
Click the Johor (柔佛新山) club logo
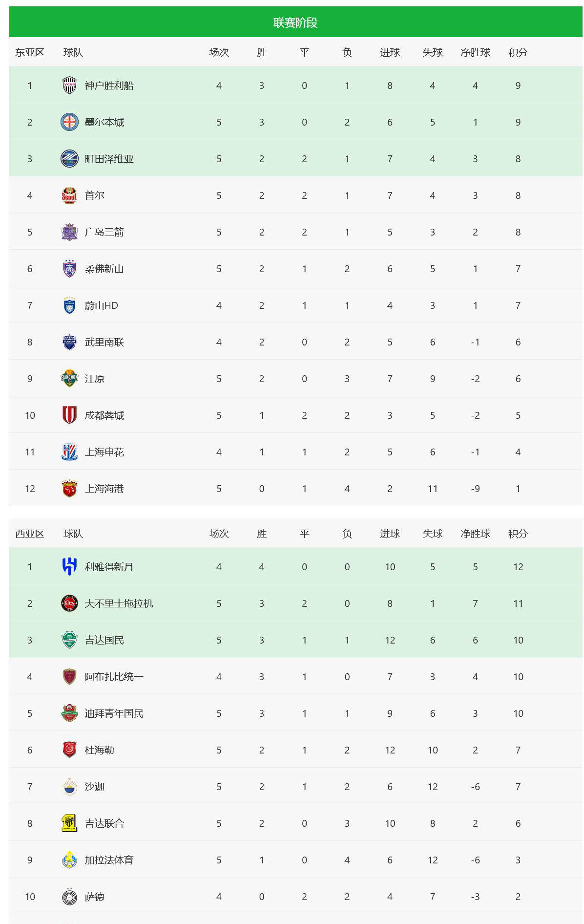[x=69, y=269]
